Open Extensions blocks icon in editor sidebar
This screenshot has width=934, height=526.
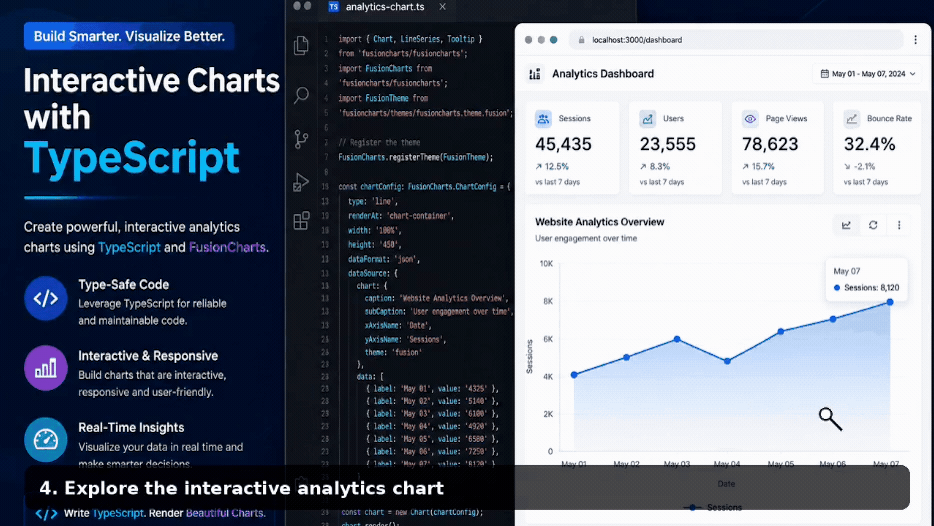point(301,221)
